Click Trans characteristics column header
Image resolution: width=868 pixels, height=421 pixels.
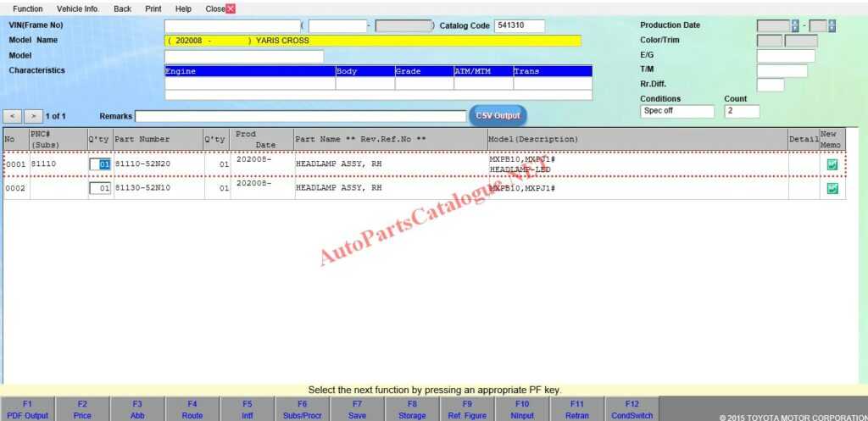(553, 71)
